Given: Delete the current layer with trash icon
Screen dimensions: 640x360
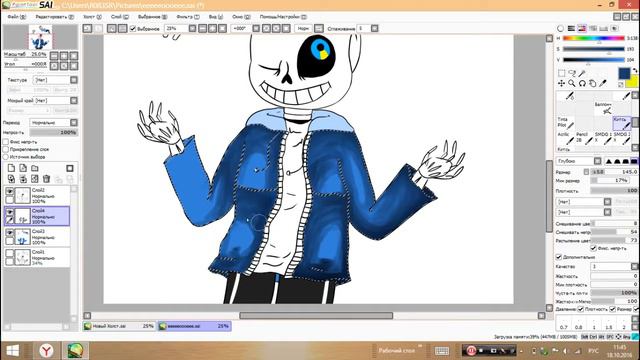Looking at the screenshot, I should (x=47, y=179).
